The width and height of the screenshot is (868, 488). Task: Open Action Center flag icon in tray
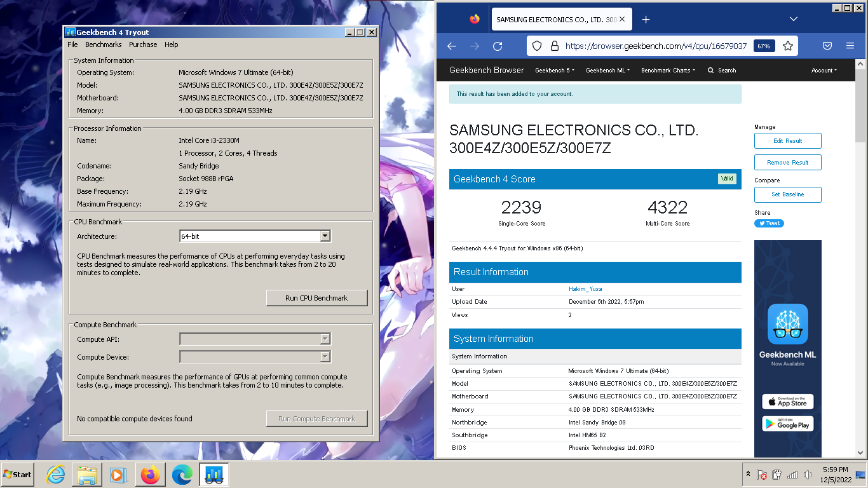[x=762, y=475]
